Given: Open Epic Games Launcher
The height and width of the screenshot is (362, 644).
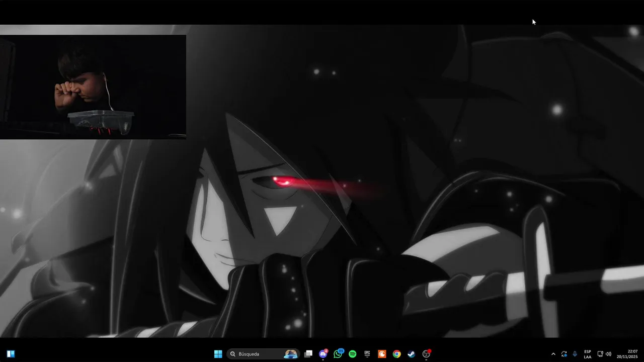Looking at the screenshot, I should pos(367,354).
